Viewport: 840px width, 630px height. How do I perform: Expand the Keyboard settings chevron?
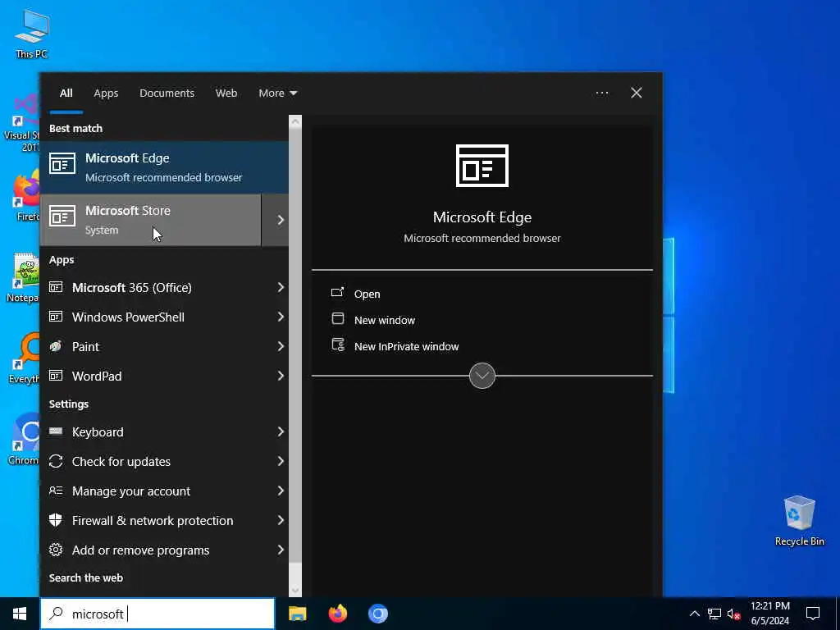[x=281, y=431]
